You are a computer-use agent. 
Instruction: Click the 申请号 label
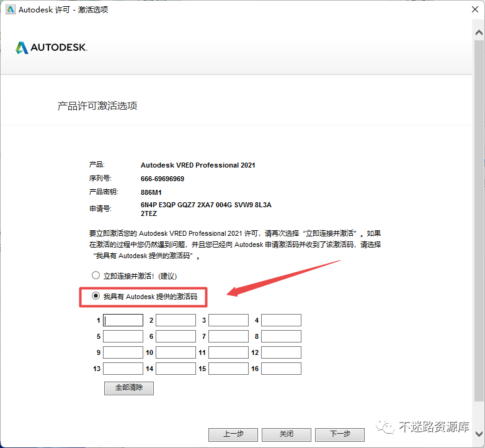pyautogui.click(x=100, y=209)
